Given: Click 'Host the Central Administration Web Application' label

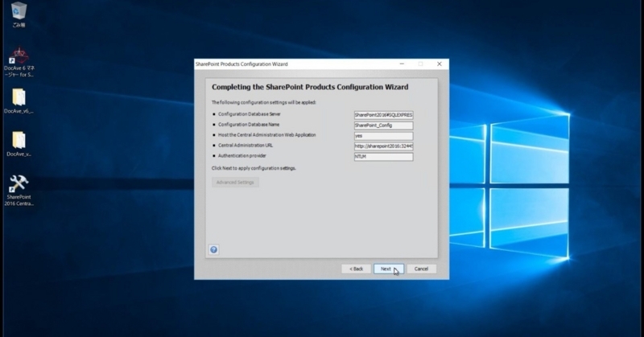Looking at the screenshot, I should (x=267, y=134).
